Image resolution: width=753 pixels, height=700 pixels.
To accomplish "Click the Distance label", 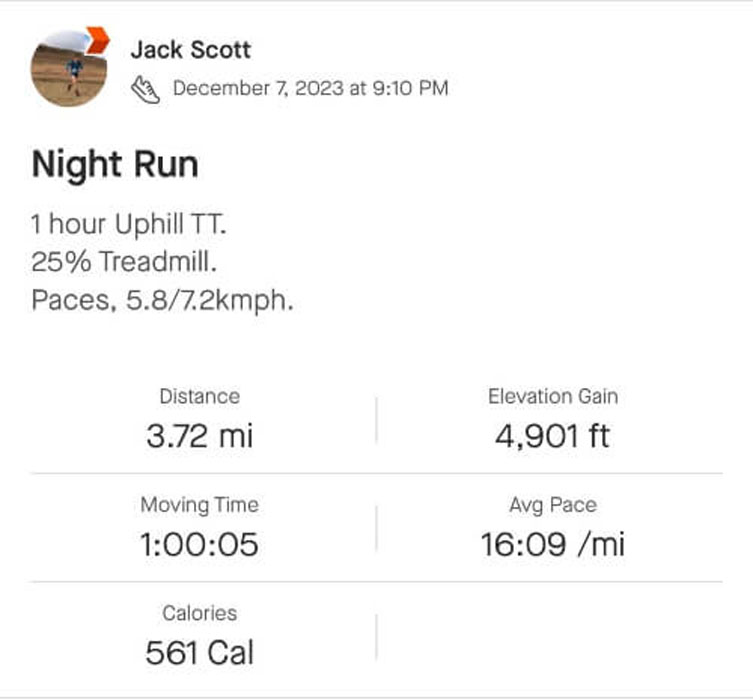I will pyautogui.click(x=199, y=396).
